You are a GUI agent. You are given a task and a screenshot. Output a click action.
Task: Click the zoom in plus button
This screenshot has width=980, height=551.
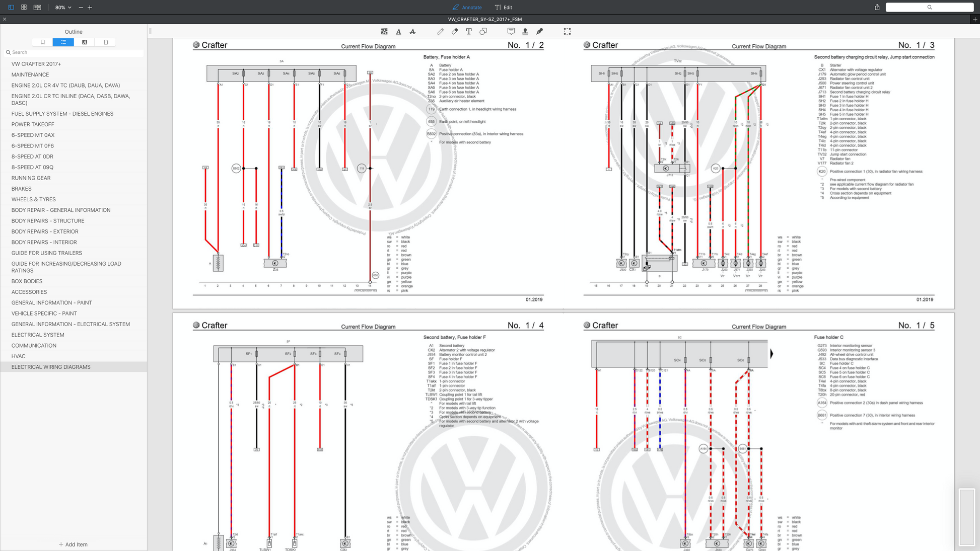coord(90,7)
